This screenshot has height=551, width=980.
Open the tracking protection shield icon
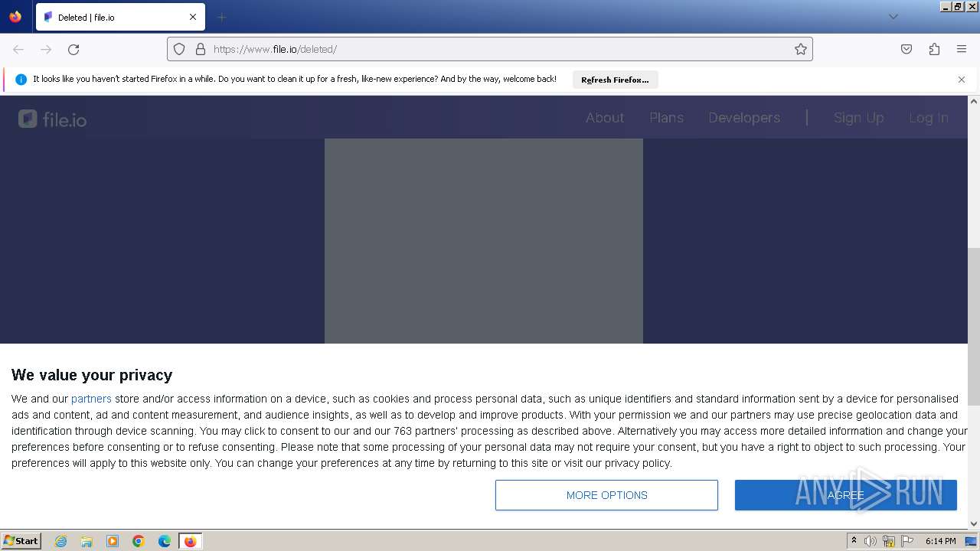click(179, 49)
